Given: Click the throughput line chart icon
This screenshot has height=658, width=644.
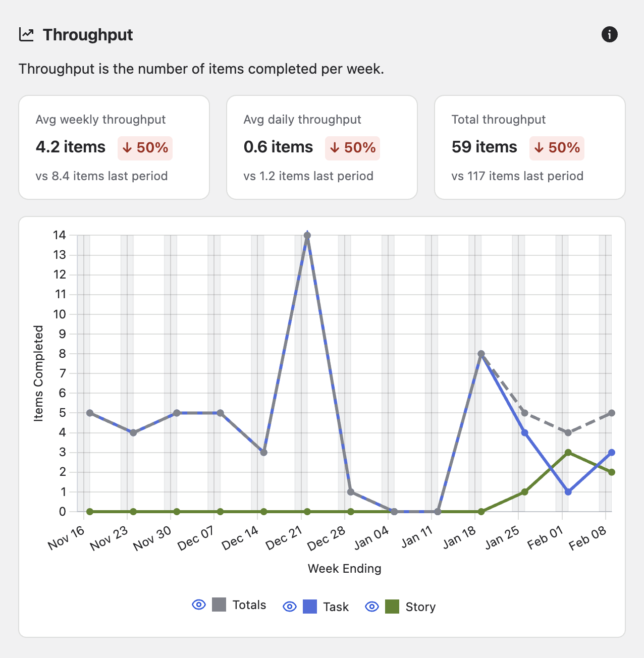Looking at the screenshot, I should click(x=26, y=34).
